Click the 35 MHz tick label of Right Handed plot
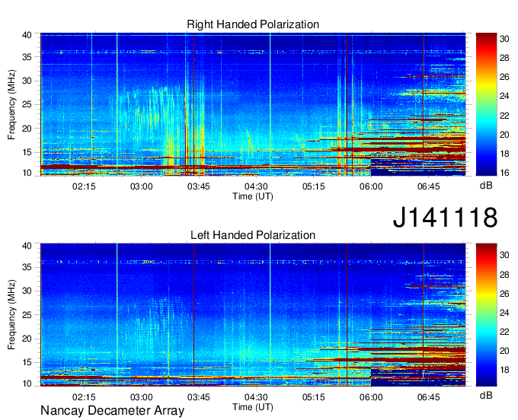The width and height of the screenshot is (518, 420). click(27, 57)
